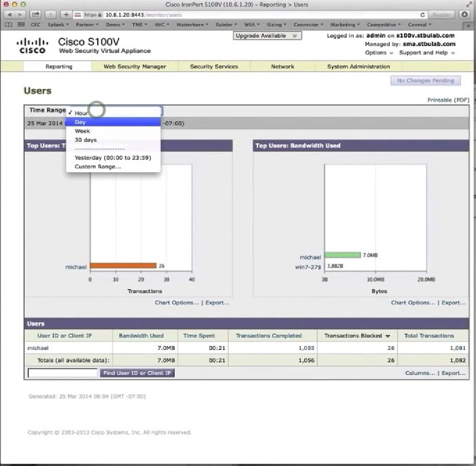
Task: Click the downloads button in toolbar
Action: click(x=464, y=14)
